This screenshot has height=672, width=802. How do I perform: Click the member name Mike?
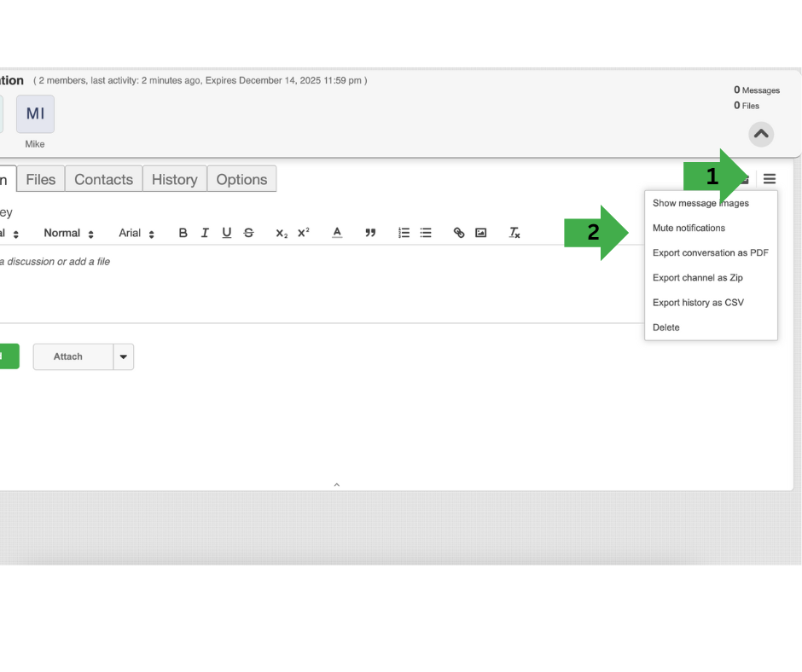coord(35,144)
